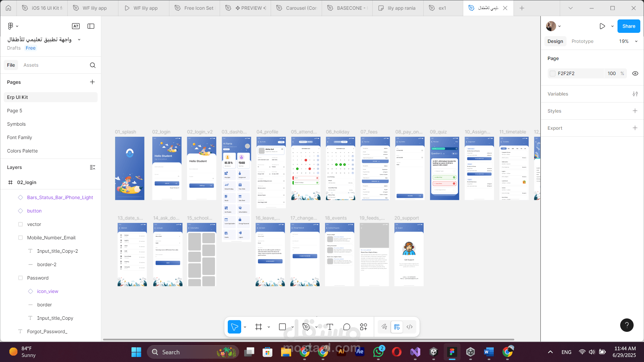Screen dimensions: 644x362
Task: Expand main menu dropdown arrow
Action: pyautogui.click(x=17, y=26)
